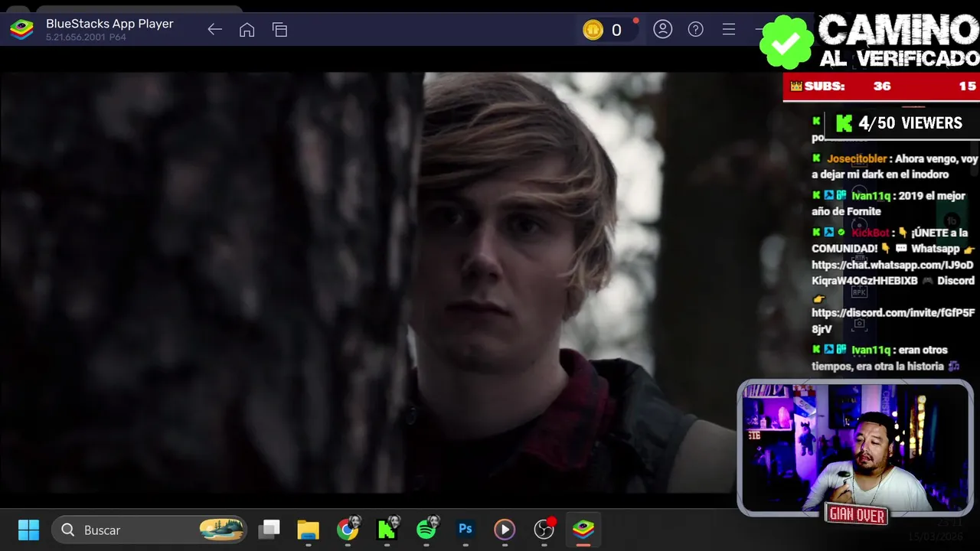
Task: Select BlueStacks icon on taskbar
Action: [x=583, y=529]
